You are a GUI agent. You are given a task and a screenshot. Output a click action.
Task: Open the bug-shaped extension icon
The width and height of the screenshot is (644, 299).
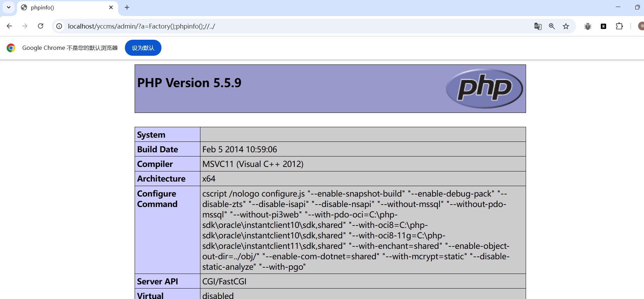pyautogui.click(x=588, y=26)
